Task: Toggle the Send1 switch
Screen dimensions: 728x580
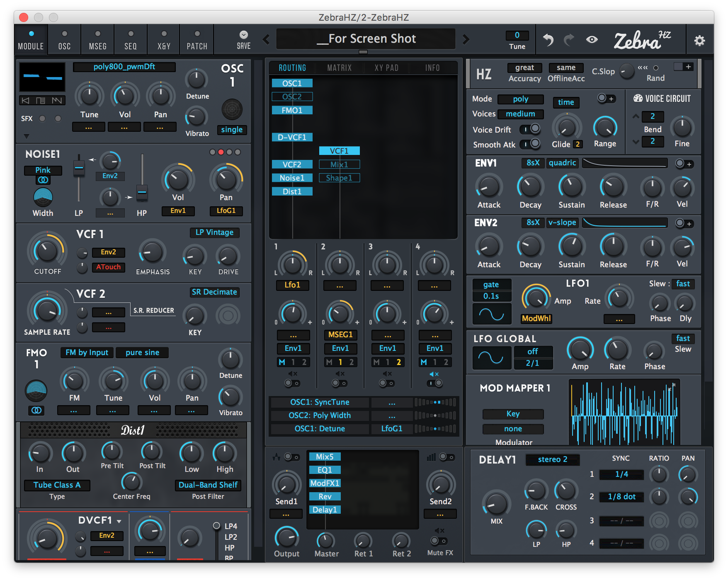Action: click(292, 457)
